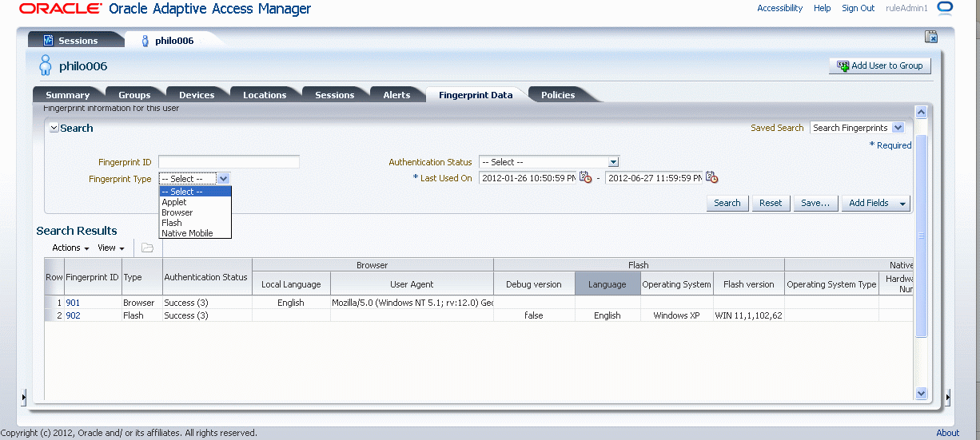The width and height of the screenshot is (980, 440).
Task: Switch to the Sessions top tab
Action: pos(78,41)
